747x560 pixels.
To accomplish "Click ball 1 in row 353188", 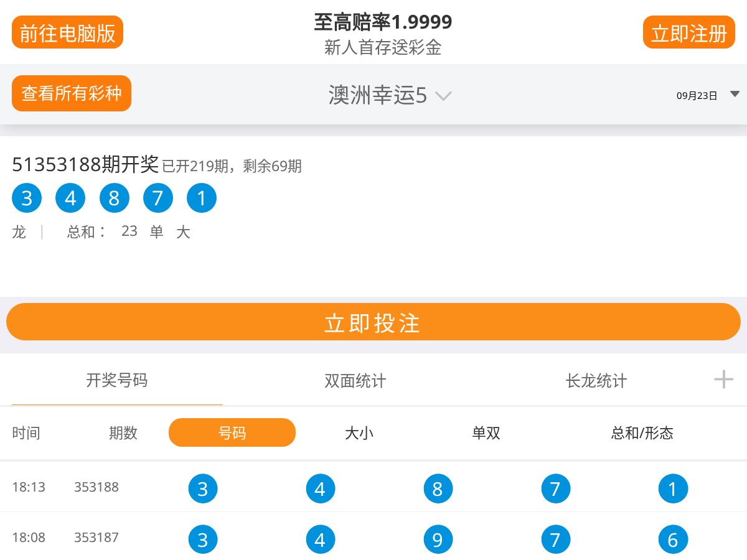I will pyautogui.click(x=673, y=489).
